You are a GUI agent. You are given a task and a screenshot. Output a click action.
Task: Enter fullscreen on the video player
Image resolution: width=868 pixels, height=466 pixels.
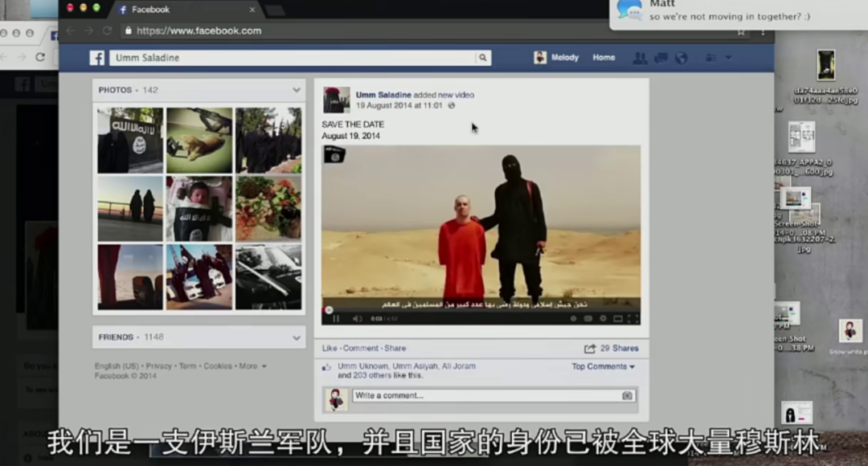[x=633, y=318]
